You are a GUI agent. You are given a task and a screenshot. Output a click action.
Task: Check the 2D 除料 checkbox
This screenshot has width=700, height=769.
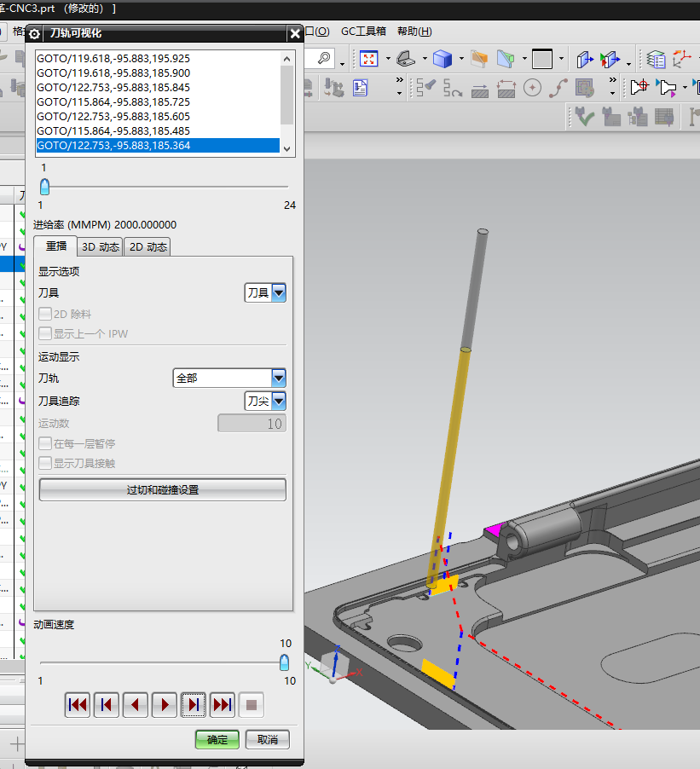[46, 315]
